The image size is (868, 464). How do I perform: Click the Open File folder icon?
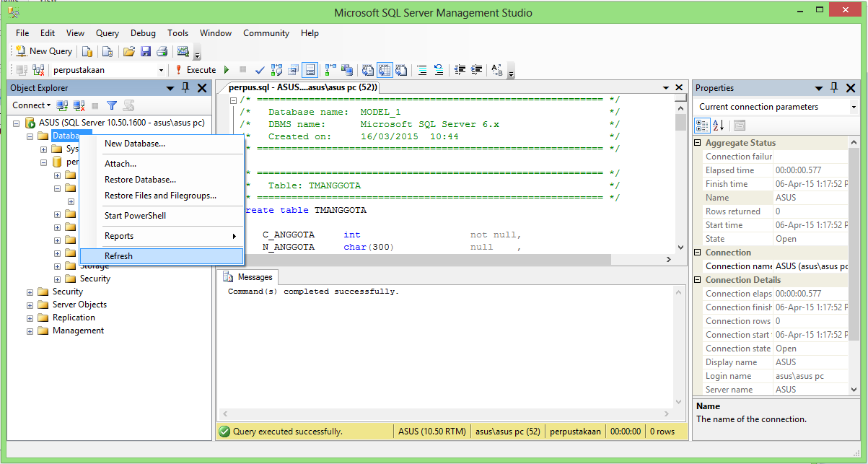(129, 51)
